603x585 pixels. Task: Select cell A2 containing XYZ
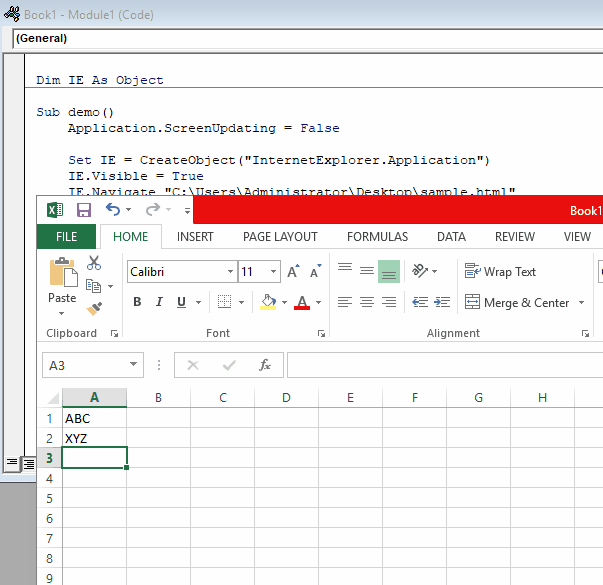click(95, 438)
